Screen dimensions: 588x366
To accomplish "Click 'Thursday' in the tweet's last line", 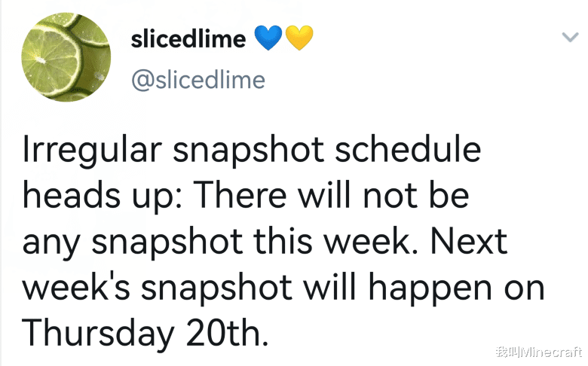I will click(x=98, y=334).
